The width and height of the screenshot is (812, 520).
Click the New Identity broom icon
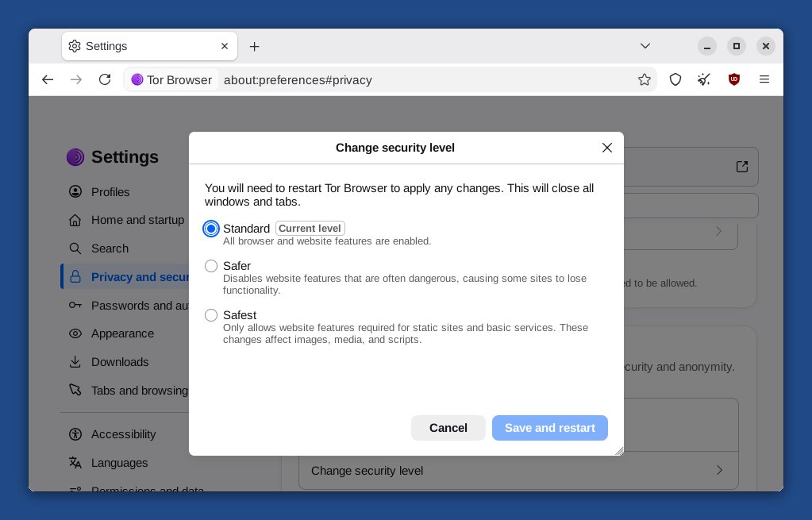click(704, 79)
